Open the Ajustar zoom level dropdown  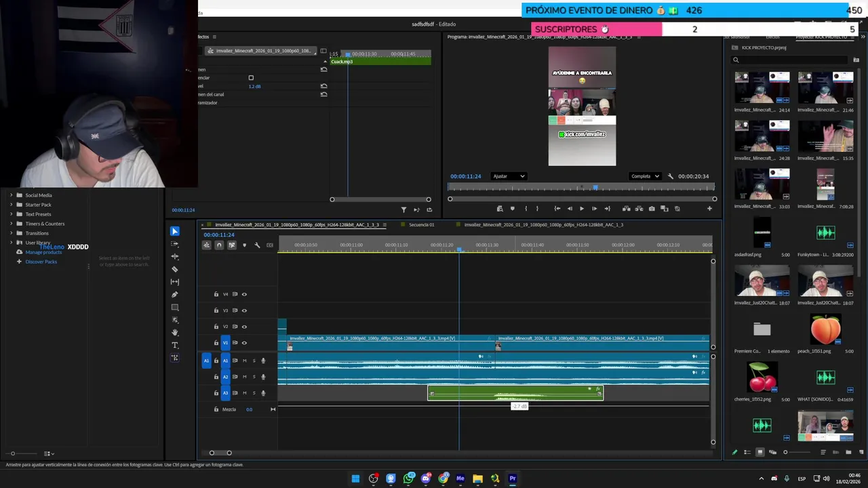509,176
